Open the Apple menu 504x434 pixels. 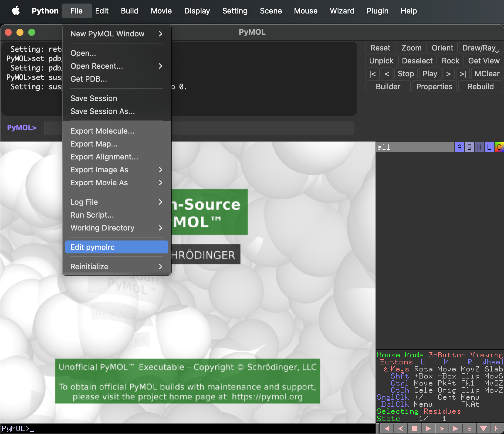16,11
